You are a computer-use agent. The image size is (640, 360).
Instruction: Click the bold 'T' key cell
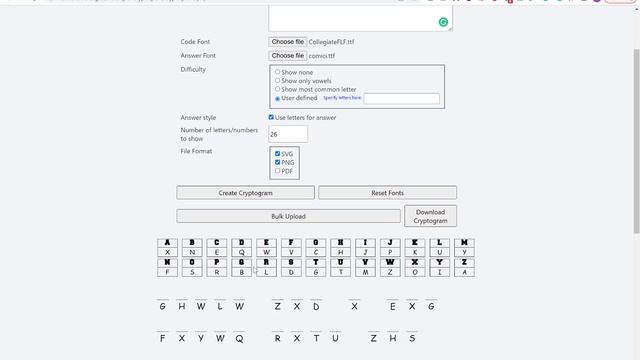click(316, 262)
